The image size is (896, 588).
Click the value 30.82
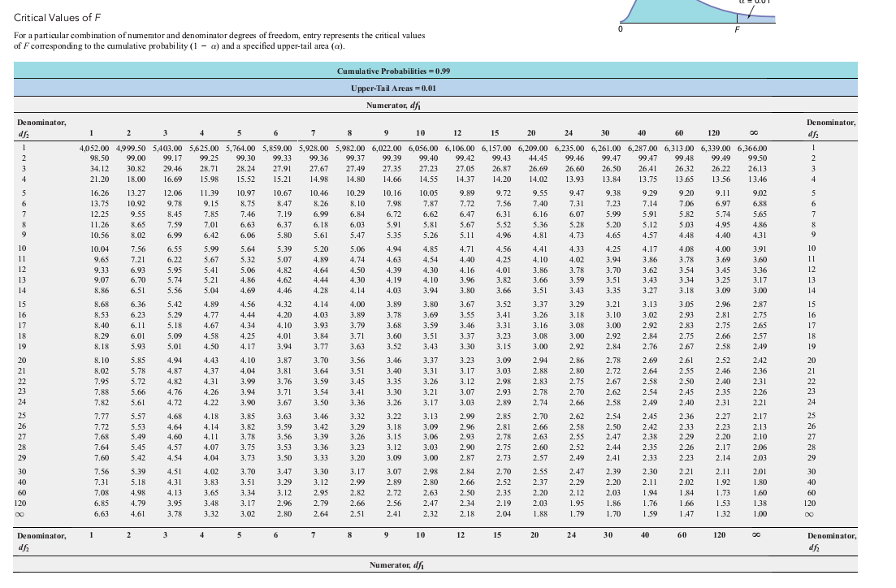pos(136,169)
